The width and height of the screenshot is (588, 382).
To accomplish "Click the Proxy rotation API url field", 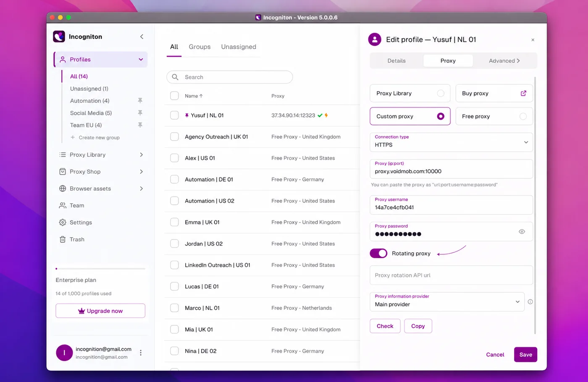I will (451, 275).
